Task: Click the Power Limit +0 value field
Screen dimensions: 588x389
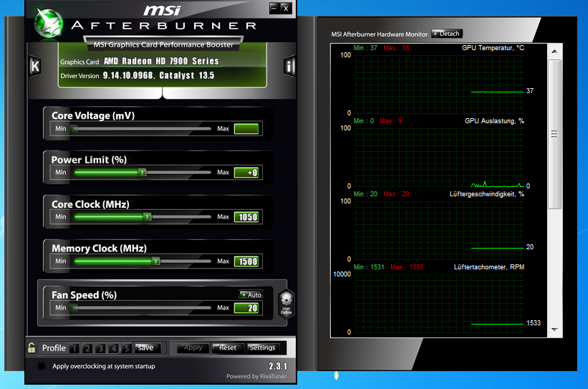Action: point(246,173)
